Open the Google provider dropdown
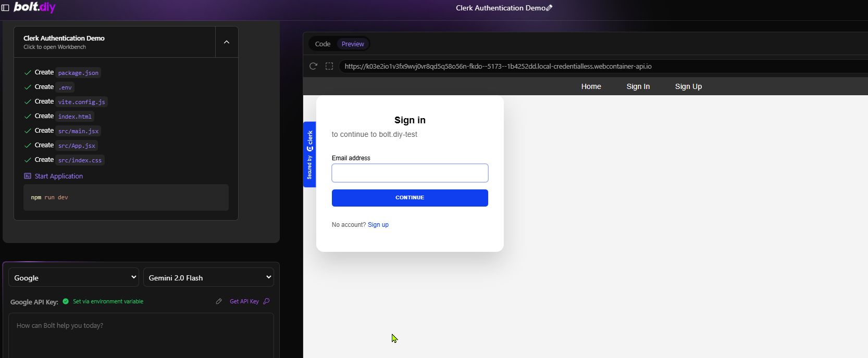868x358 pixels. pyautogui.click(x=73, y=277)
